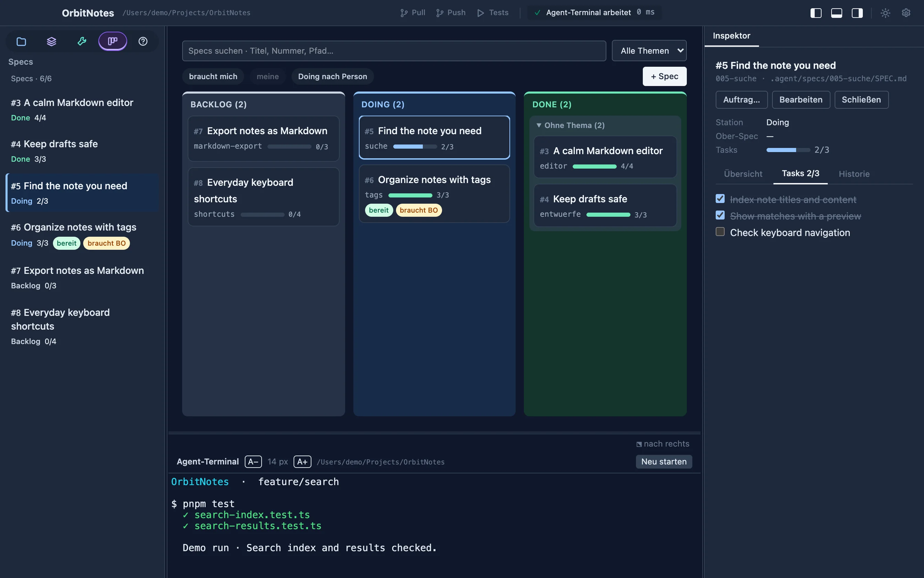The image size is (924, 578).
Task: Select sidebar spec #5 Find the note you need
Action: pyautogui.click(x=82, y=193)
